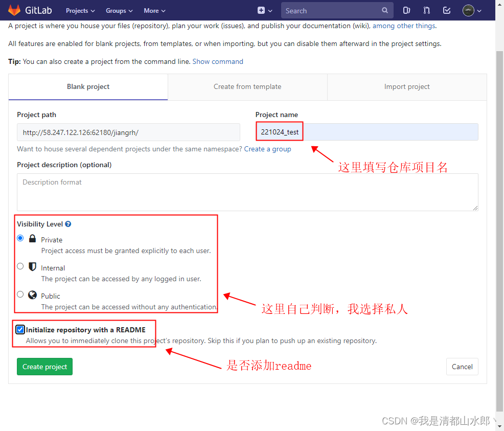
Task: Click the search magnifier icon
Action: (x=385, y=10)
